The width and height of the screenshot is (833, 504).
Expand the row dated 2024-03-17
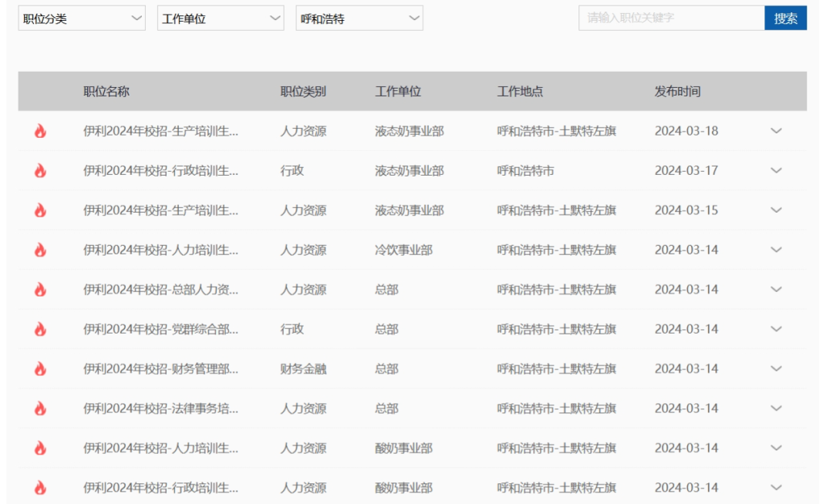pyautogui.click(x=776, y=171)
